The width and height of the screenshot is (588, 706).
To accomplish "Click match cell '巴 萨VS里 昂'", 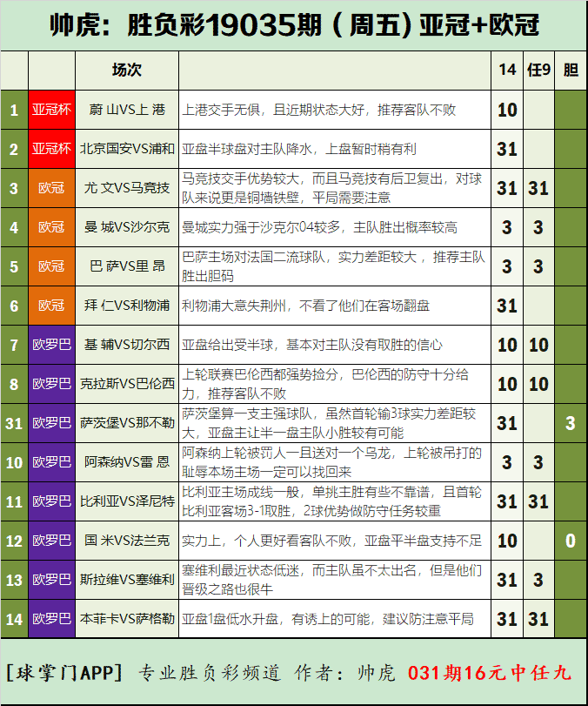I will click(127, 266).
